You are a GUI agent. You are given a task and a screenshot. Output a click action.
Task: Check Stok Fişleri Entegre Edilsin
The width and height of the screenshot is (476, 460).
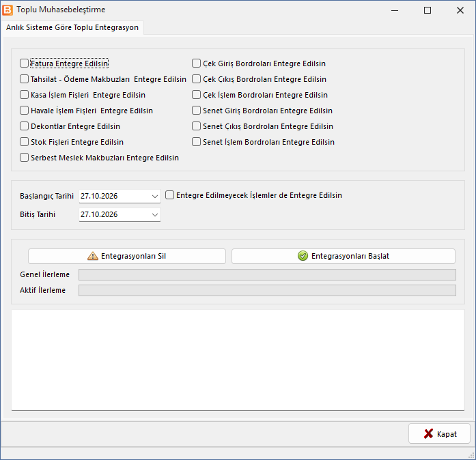tap(24, 142)
